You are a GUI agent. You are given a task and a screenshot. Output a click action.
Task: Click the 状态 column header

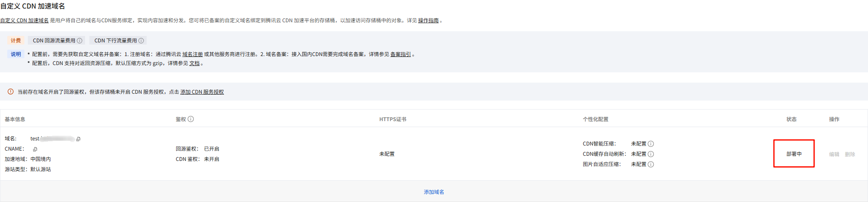click(x=791, y=119)
